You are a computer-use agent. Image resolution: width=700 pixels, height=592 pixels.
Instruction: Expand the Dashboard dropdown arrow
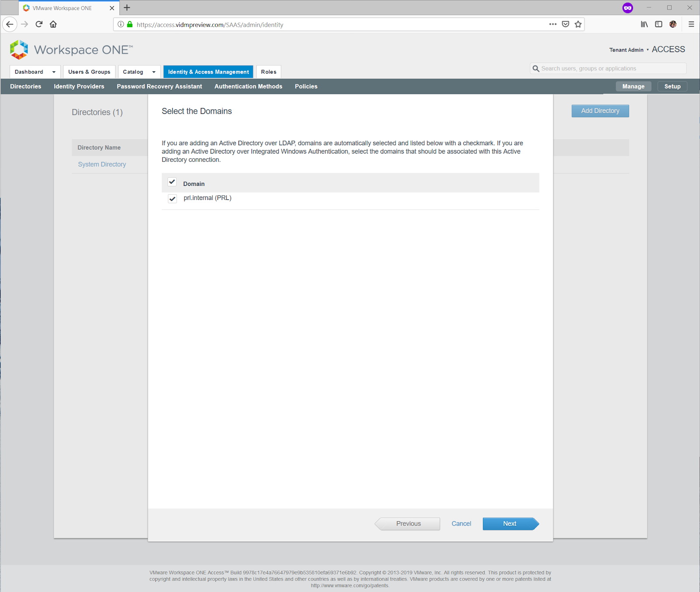[54, 72]
